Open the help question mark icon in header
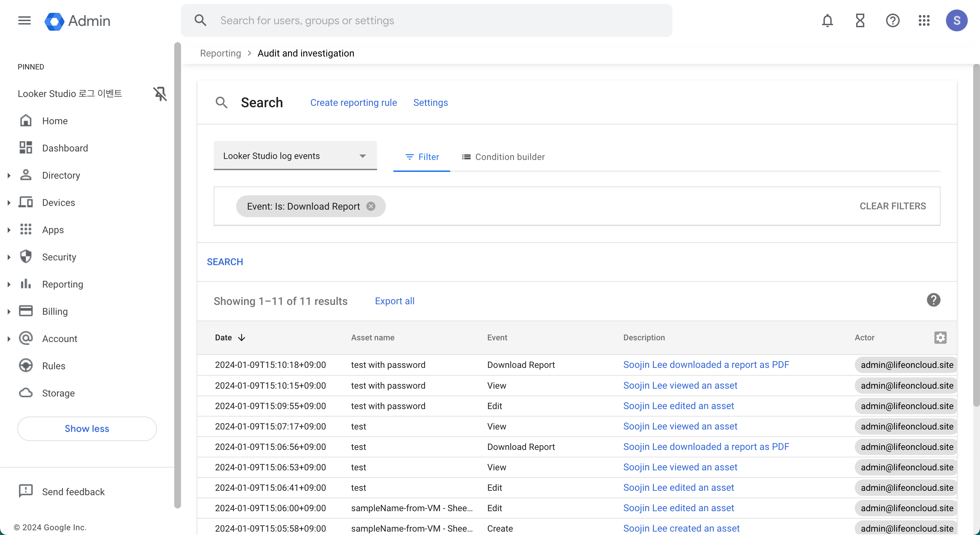Screen dimensions: 980x535 (892, 20)
